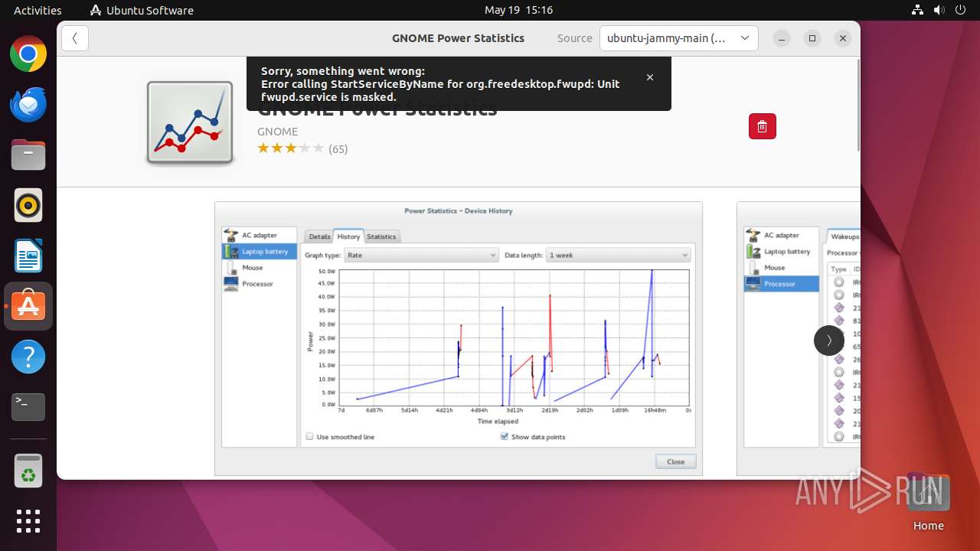This screenshot has width=980, height=551.
Task: Show next screenshot with the arrow button
Action: [x=828, y=341]
